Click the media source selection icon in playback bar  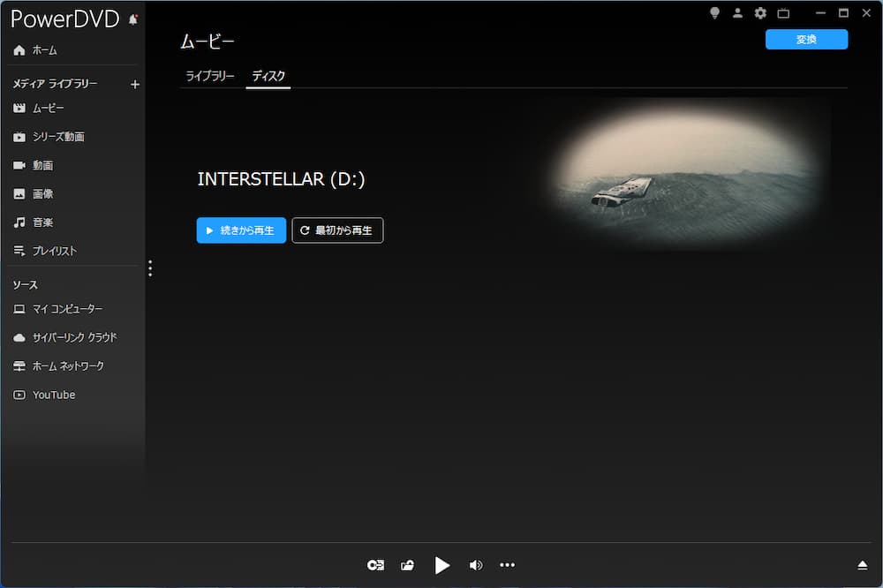[375, 565]
